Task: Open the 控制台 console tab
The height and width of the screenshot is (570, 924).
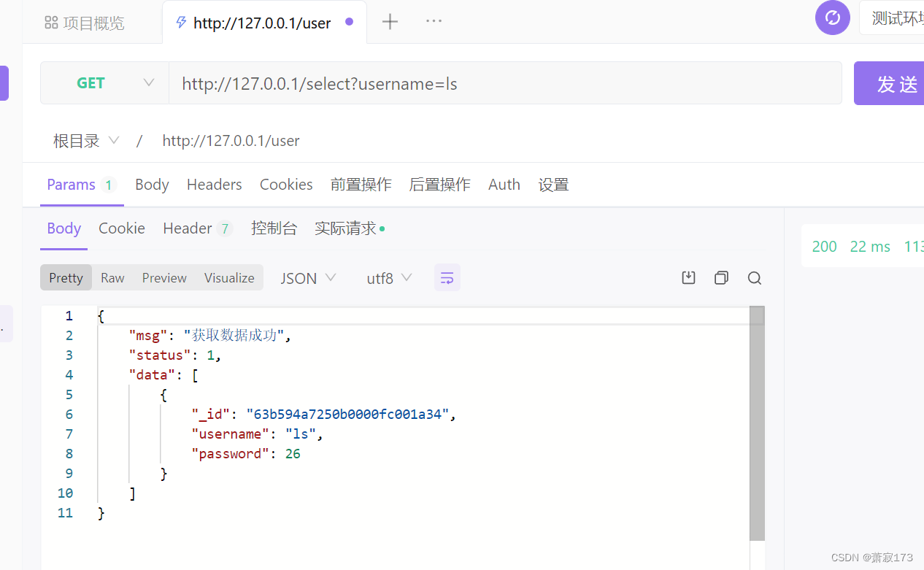Action: click(274, 228)
